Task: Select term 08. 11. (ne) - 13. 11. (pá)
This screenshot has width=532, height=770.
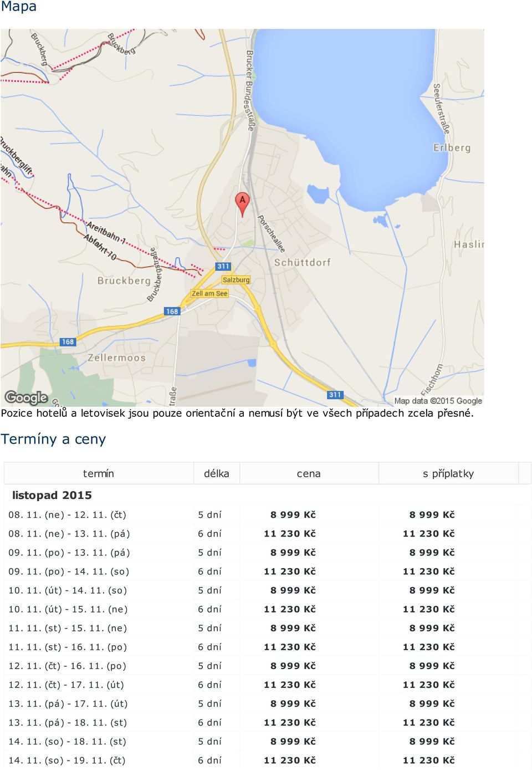Action: (69, 534)
